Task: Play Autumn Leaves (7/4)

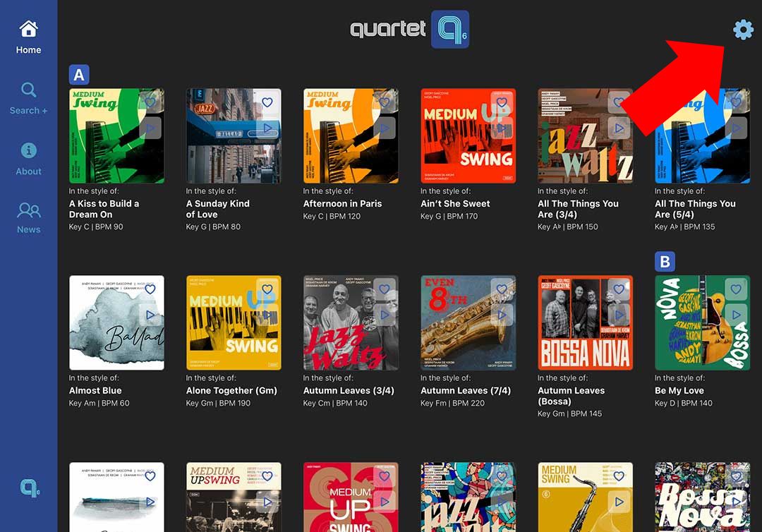Action: click(x=502, y=315)
